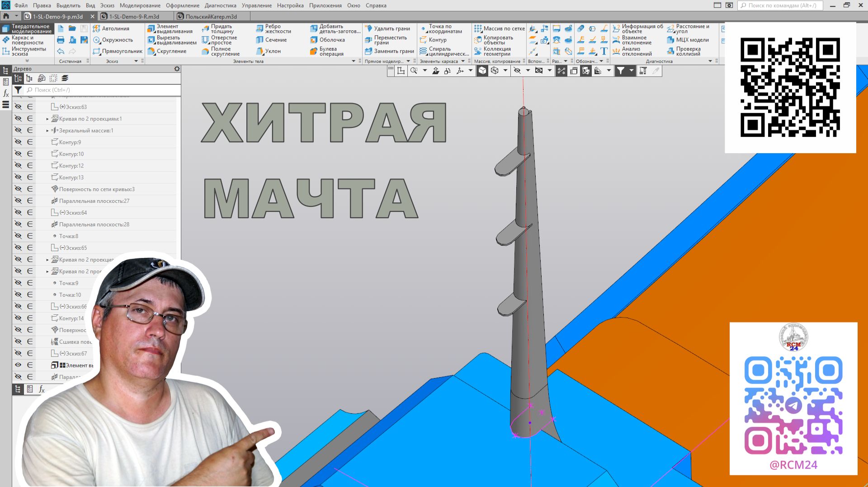Select the Уклон (draft) tool
868x487 pixels.
point(272,51)
